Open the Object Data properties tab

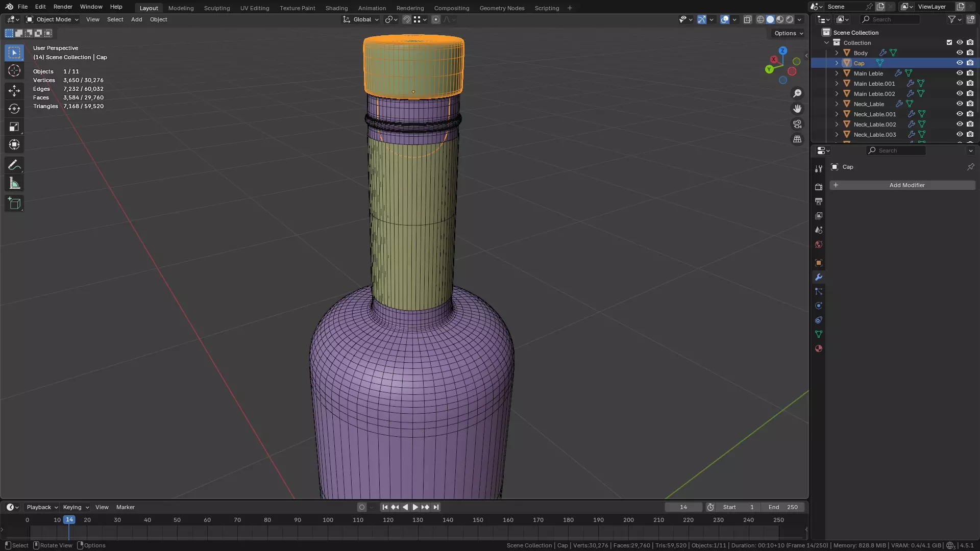[x=819, y=334]
